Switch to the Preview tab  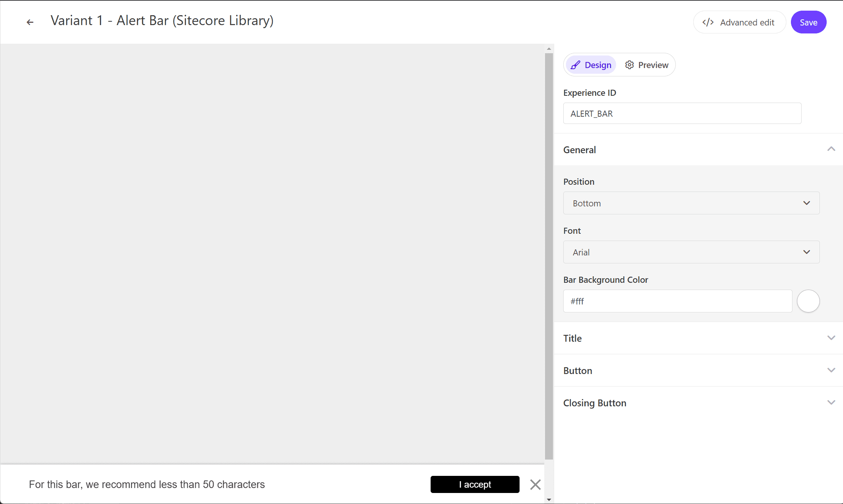(647, 65)
